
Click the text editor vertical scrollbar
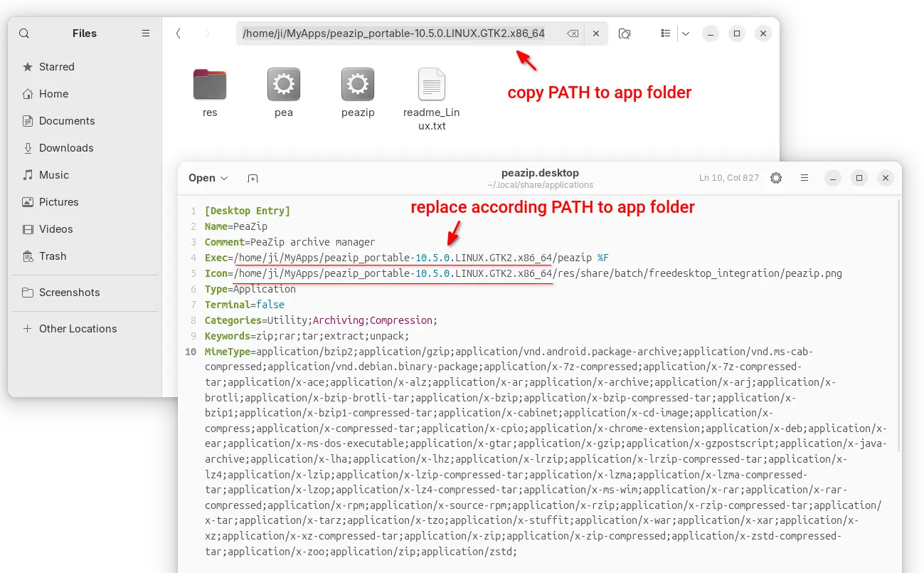pos(899,325)
